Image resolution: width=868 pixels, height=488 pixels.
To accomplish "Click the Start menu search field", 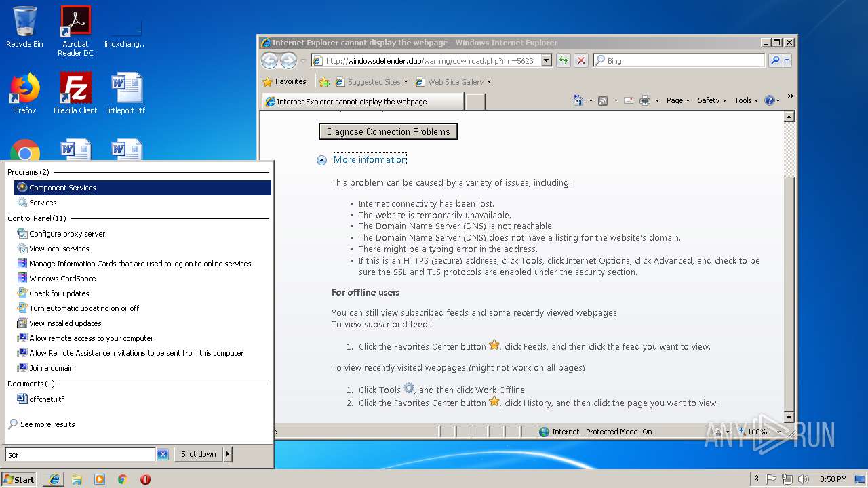I will click(80, 455).
